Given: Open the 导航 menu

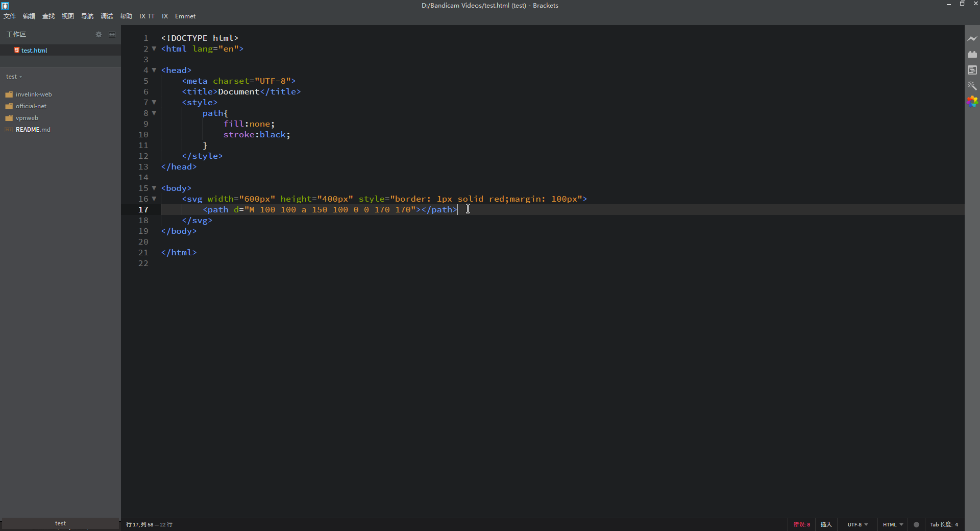Looking at the screenshot, I should [87, 16].
